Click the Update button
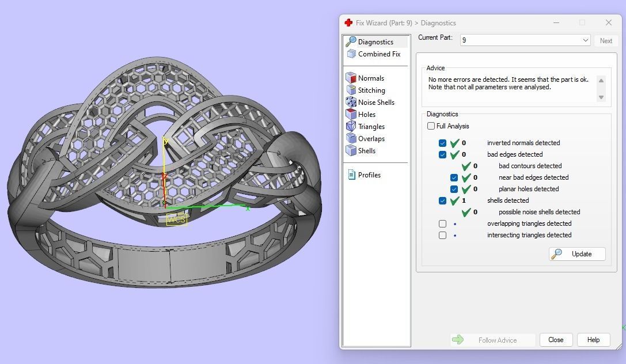 click(577, 254)
